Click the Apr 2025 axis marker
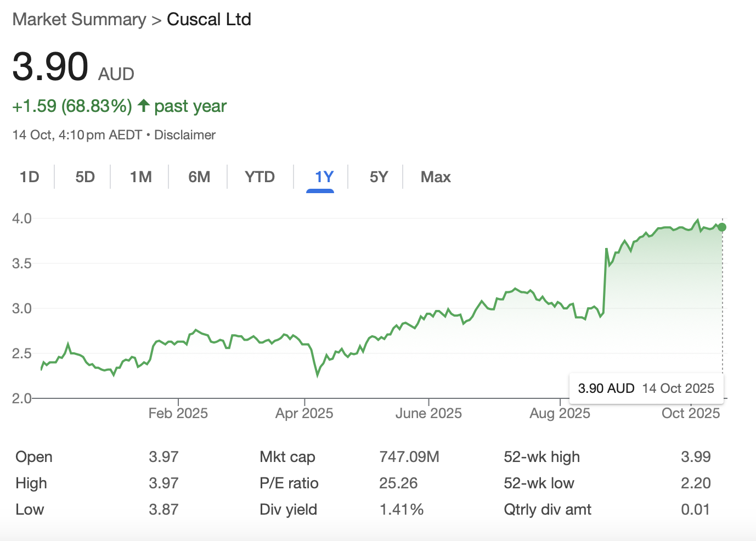This screenshot has width=756, height=541. pyautogui.click(x=304, y=413)
